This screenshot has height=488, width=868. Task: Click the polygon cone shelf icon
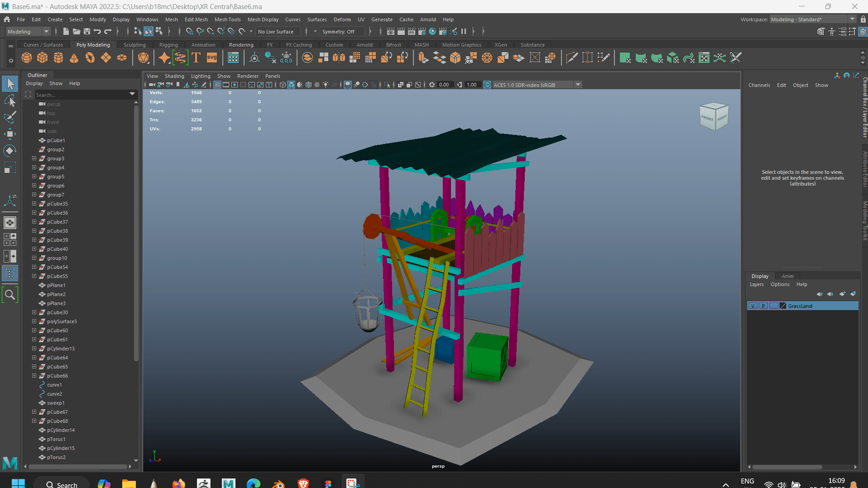(74, 58)
